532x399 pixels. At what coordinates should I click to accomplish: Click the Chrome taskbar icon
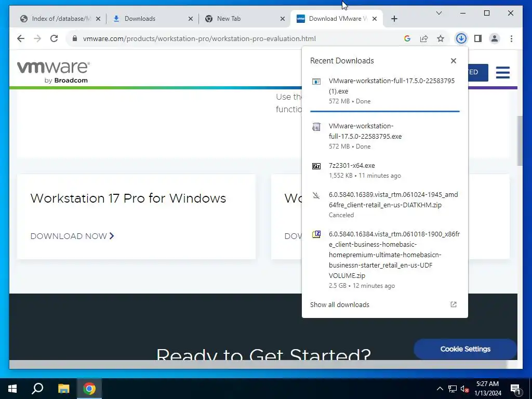coord(89,389)
